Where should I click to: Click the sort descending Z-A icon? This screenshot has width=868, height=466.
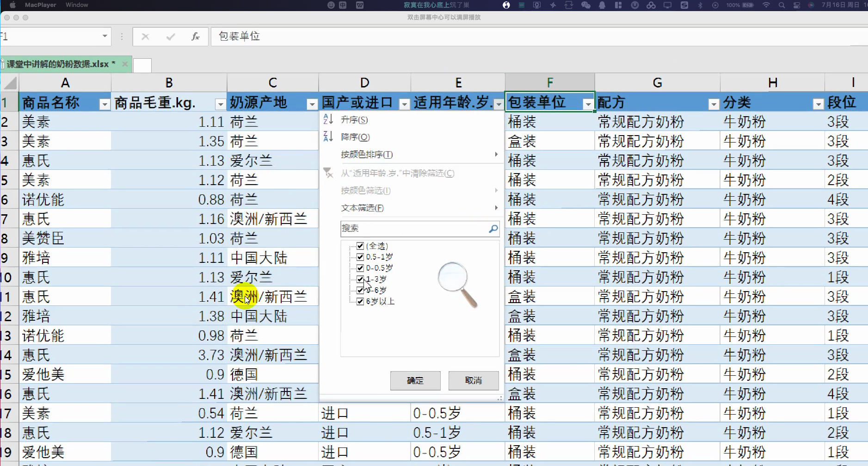(x=328, y=137)
